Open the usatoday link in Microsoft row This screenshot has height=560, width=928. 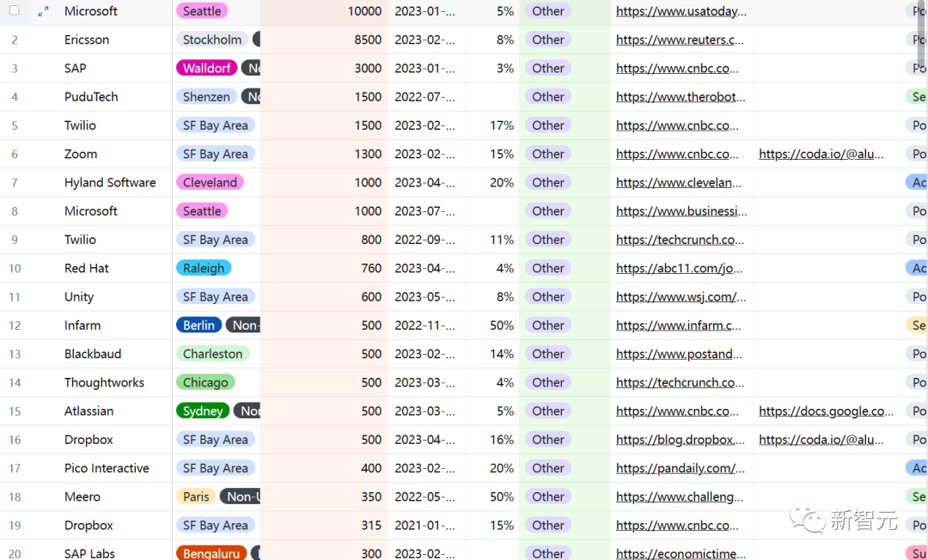pos(681,11)
